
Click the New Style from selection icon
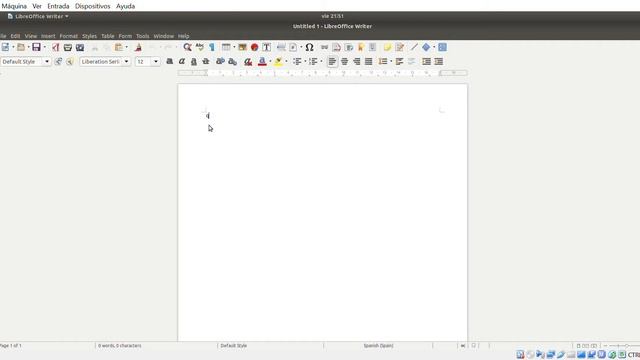point(70,62)
